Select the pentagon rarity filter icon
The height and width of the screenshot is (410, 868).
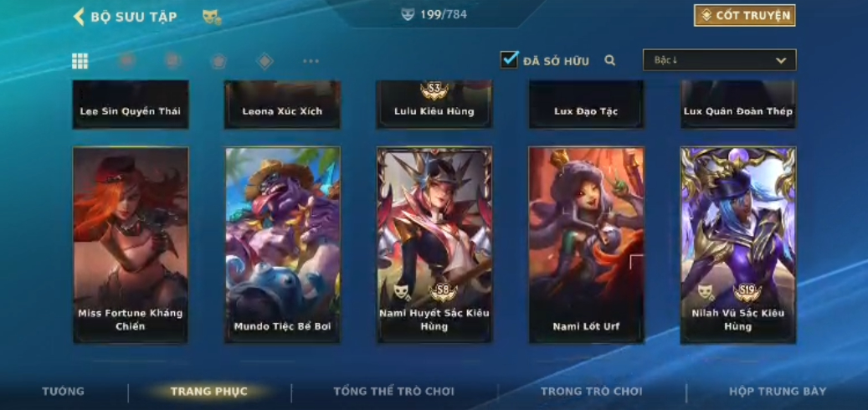pyautogui.click(x=218, y=61)
